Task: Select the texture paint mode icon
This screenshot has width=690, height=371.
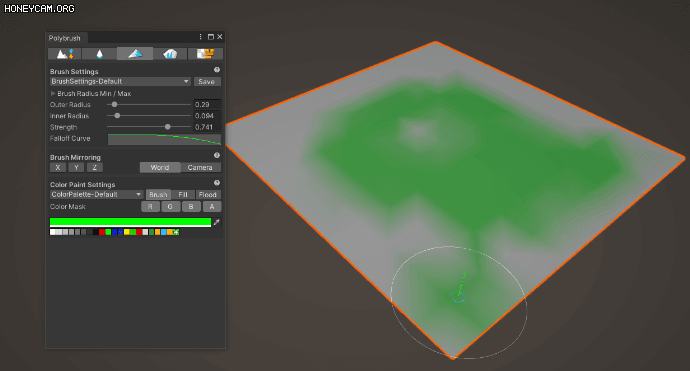Action: [x=205, y=54]
